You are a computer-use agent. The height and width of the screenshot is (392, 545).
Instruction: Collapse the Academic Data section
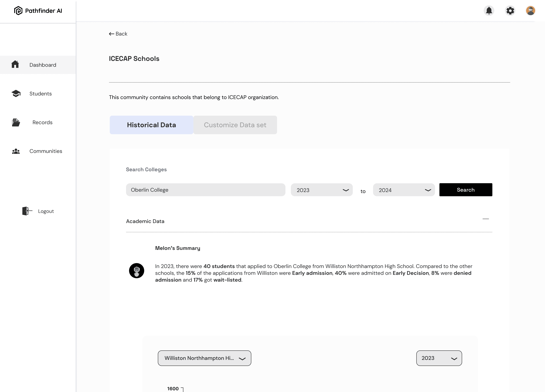point(485,219)
